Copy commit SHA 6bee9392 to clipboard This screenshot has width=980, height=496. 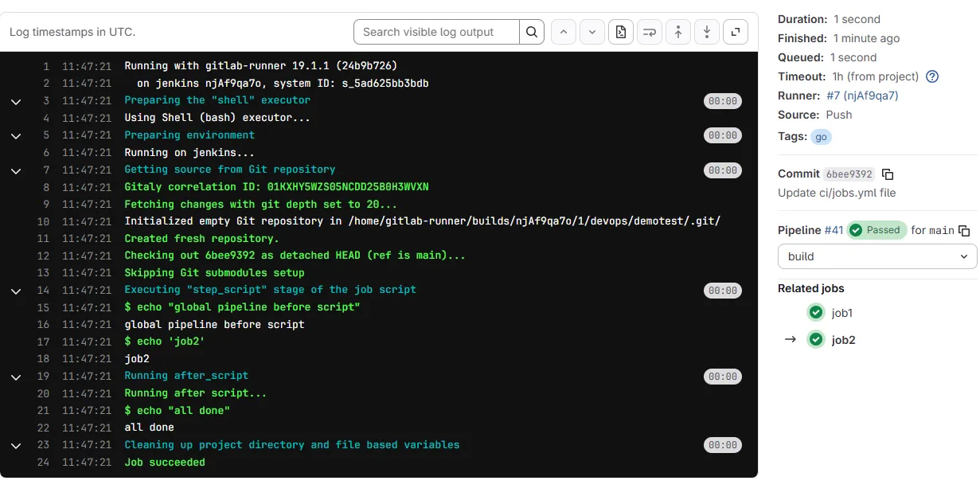click(x=888, y=174)
